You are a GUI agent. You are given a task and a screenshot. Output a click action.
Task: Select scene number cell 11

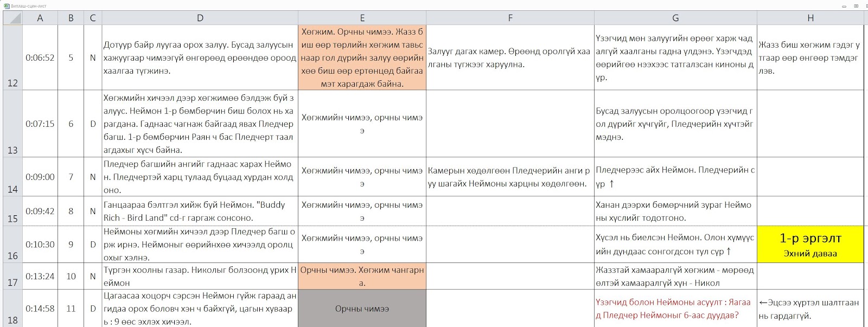click(71, 308)
